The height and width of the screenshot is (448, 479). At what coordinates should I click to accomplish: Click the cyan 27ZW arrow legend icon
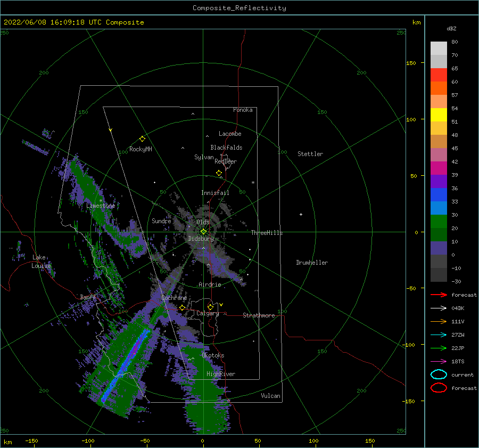439,335
